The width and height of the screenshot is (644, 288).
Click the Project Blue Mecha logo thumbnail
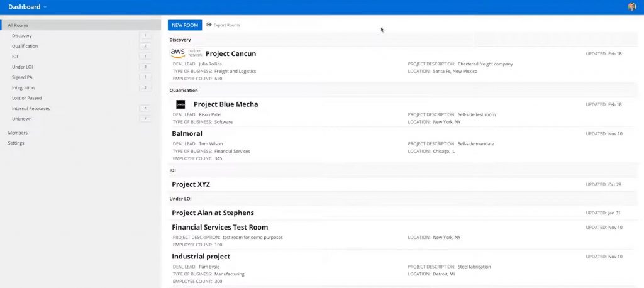[180, 104]
